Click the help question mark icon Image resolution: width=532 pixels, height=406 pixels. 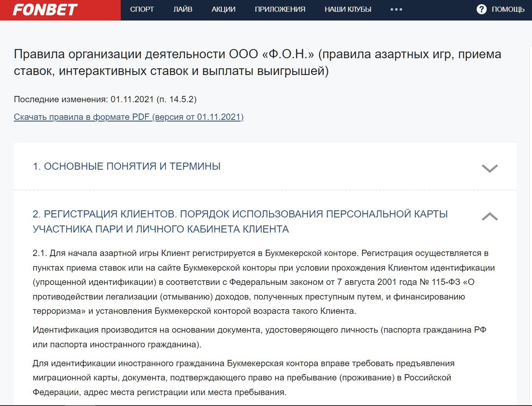(482, 9)
